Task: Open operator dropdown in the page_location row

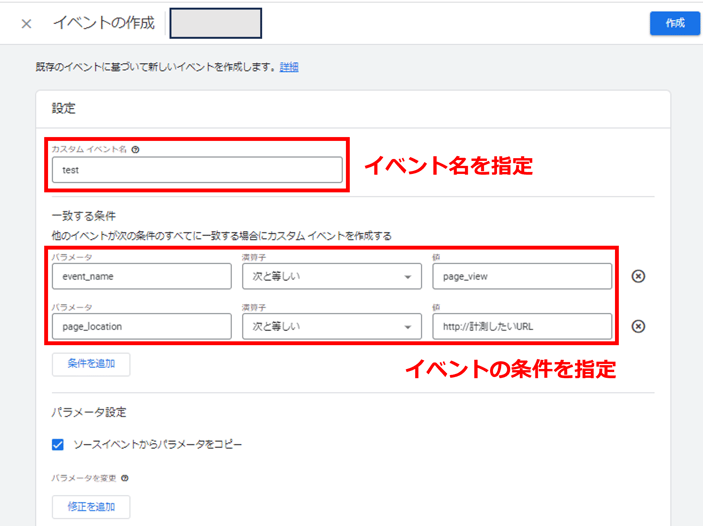Action: (x=332, y=326)
